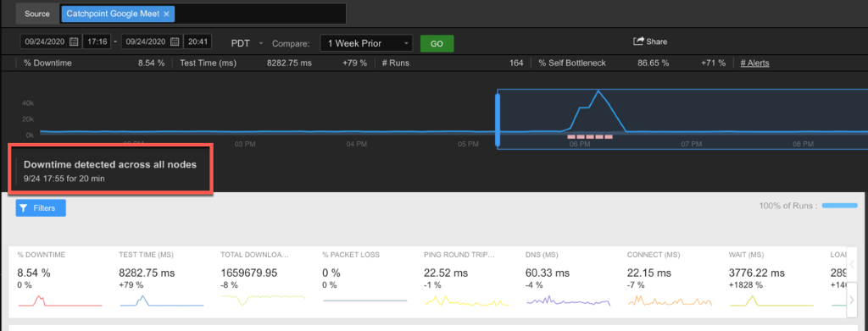Open the # Alerts link
The height and width of the screenshot is (331, 868).
(754, 63)
